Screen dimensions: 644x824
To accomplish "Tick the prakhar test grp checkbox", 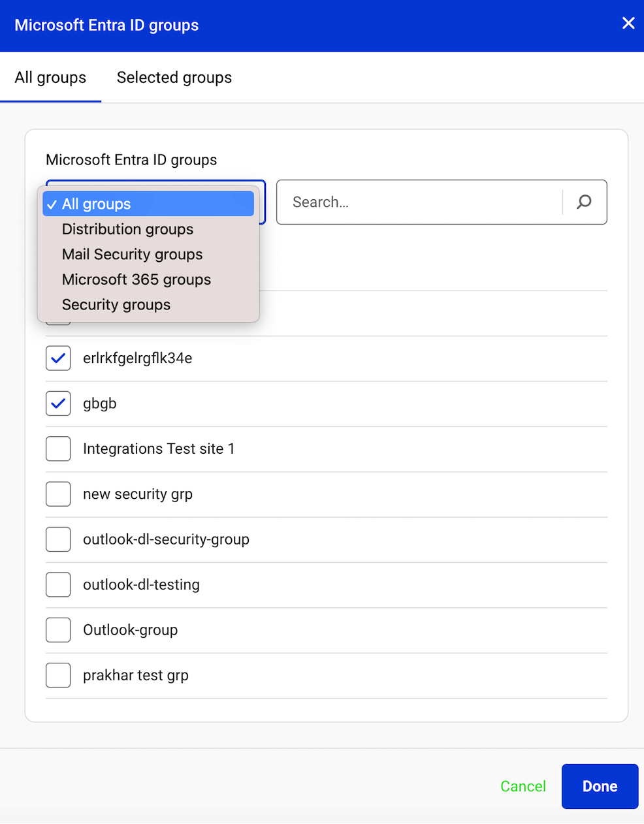I will (x=58, y=675).
